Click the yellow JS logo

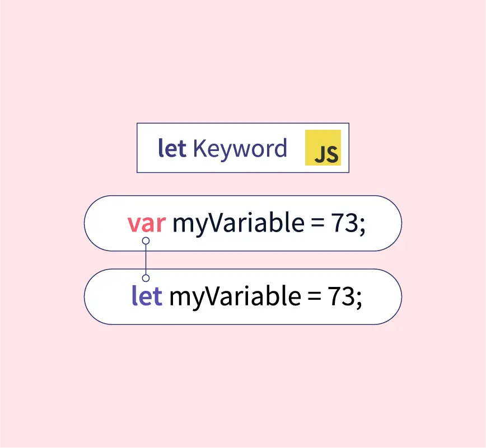click(323, 148)
